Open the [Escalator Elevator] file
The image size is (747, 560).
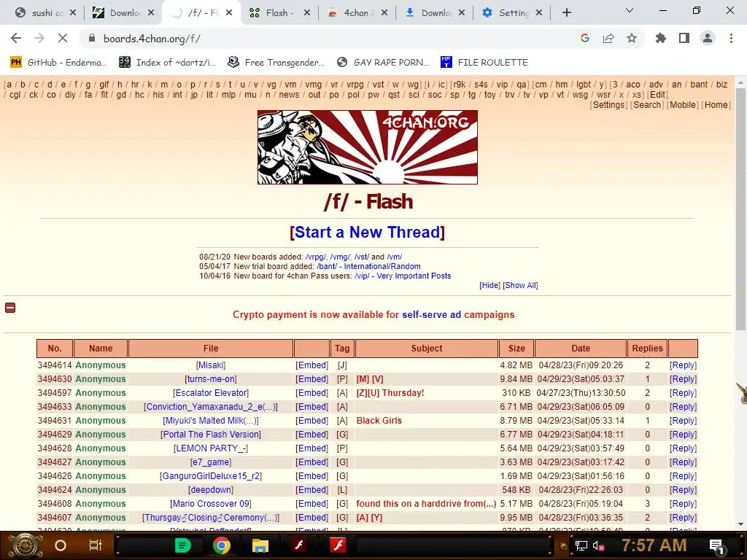point(211,392)
